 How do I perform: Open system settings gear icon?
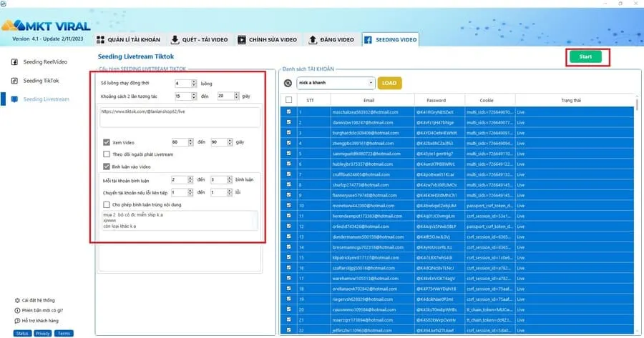(16, 300)
